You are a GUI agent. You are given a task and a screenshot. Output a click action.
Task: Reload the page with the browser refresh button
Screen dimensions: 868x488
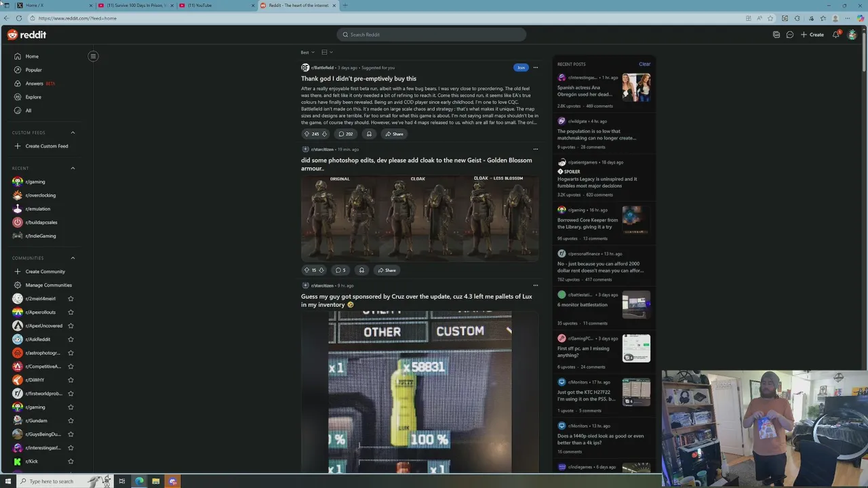pos(19,18)
